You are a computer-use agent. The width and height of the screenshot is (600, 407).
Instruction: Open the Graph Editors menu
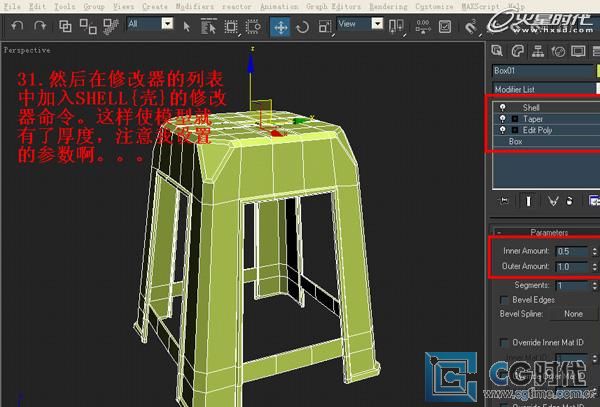(333, 7)
